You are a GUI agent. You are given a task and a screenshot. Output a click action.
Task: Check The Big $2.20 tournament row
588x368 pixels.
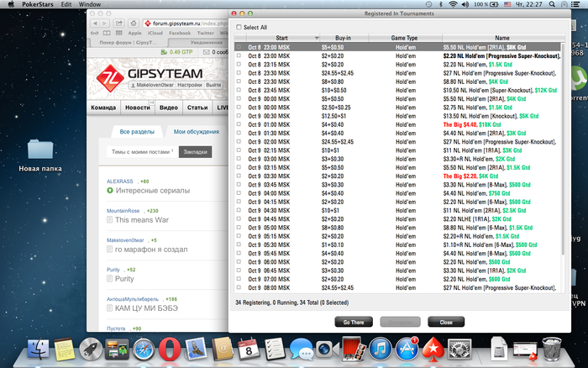239,176
